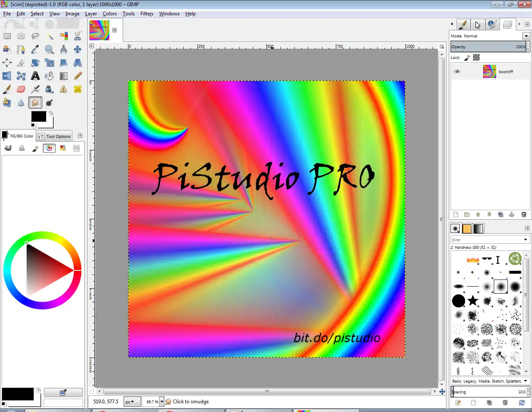Select the Airbrush tool
This screenshot has width=532, height=412.
pyautogui.click(x=35, y=89)
